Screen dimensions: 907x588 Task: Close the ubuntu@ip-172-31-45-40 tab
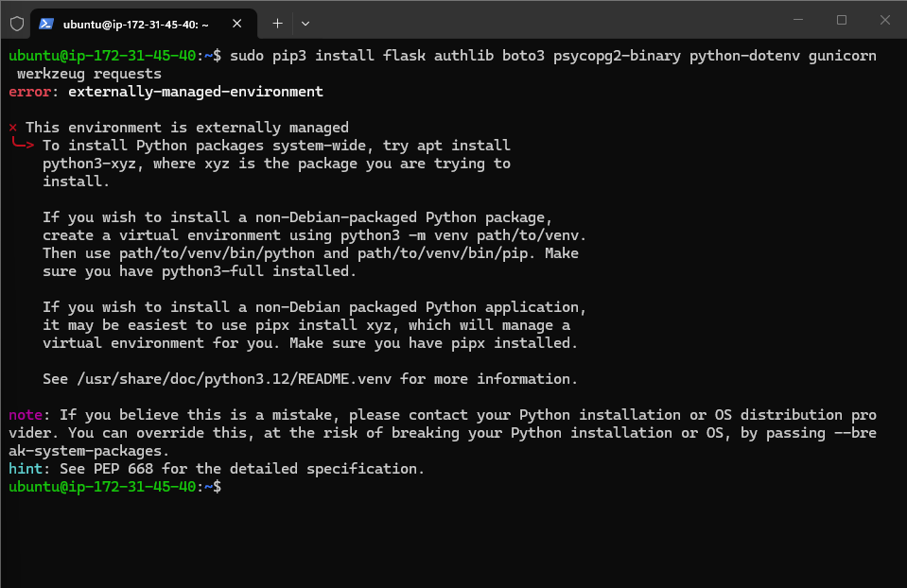pyautogui.click(x=238, y=24)
